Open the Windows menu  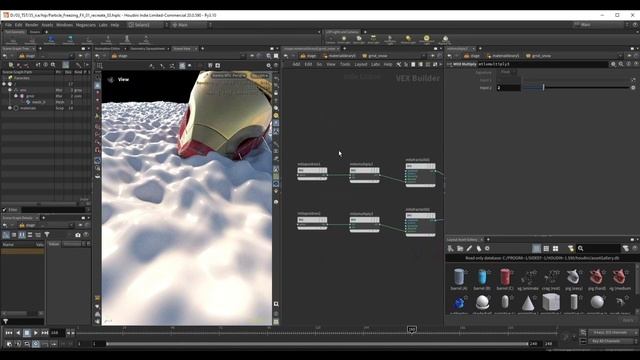click(64, 25)
